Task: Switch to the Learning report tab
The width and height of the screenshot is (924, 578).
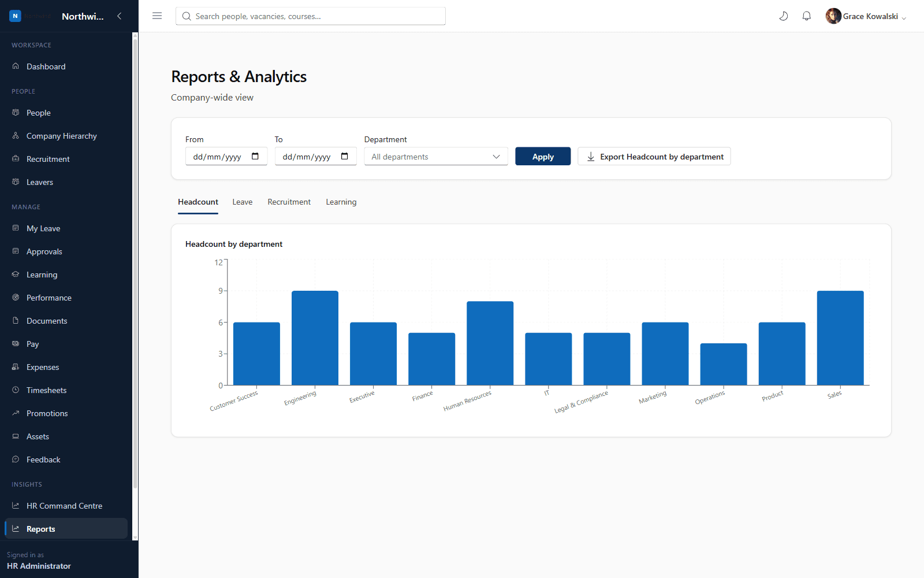Action: pyautogui.click(x=341, y=202)
